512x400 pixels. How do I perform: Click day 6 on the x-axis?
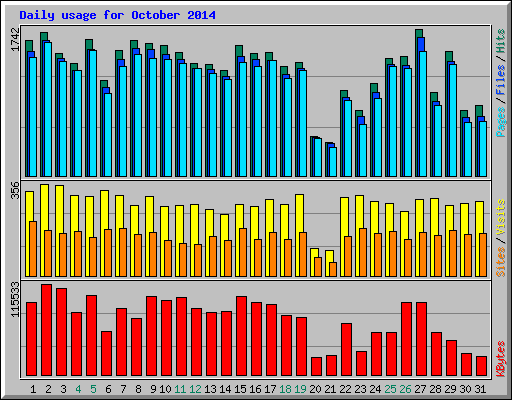pos(108,389)
